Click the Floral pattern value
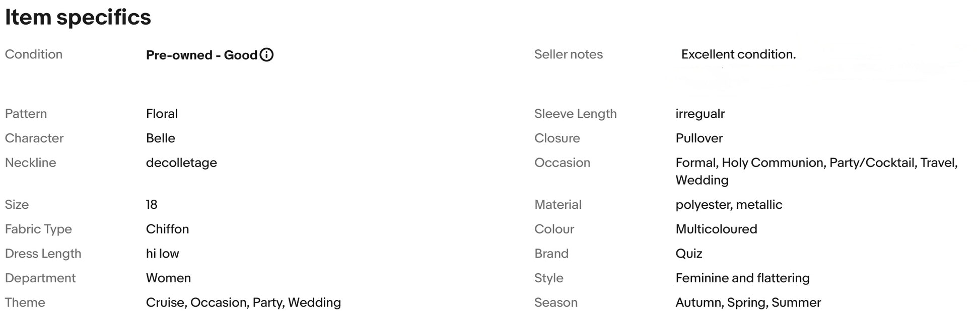The height and width of the screenshot is (326, 980). tap(162, 114)
